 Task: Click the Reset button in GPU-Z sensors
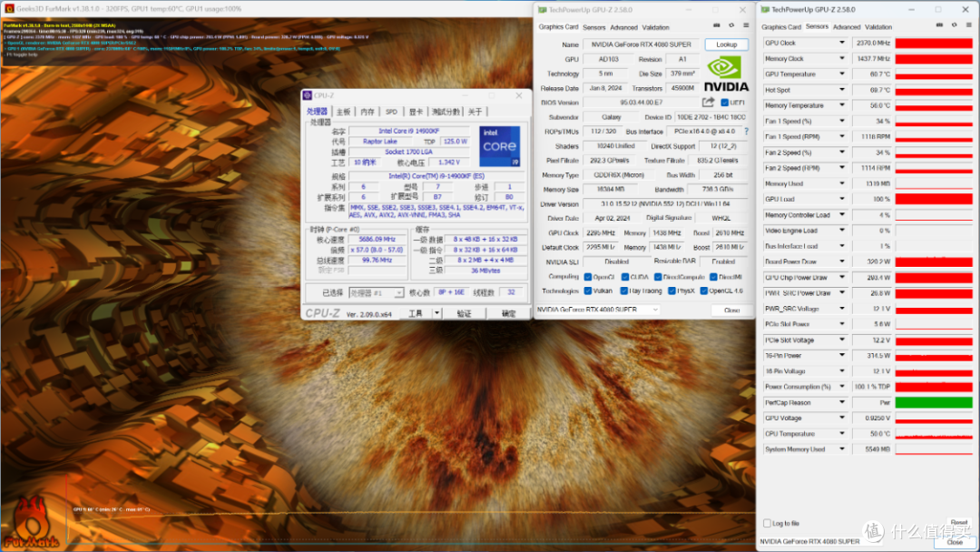click(959, 522)
